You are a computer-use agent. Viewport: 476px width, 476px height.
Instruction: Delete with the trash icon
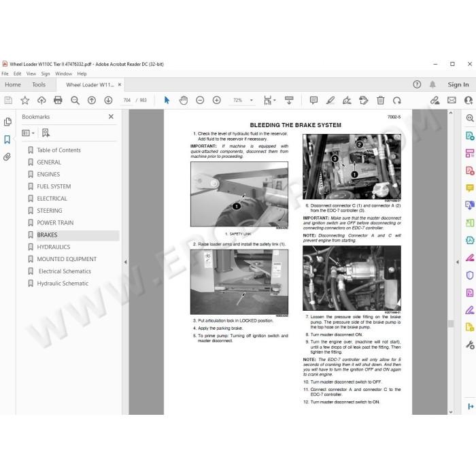[380, 100]
